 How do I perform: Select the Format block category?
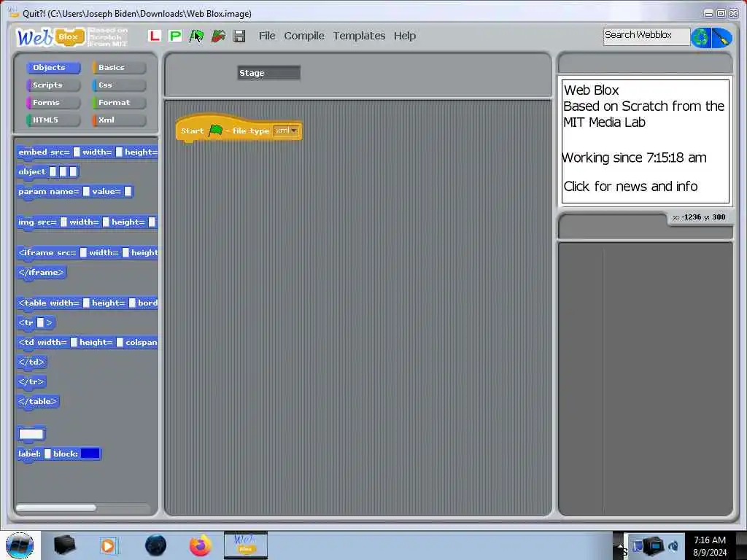(x=119, y=102)
